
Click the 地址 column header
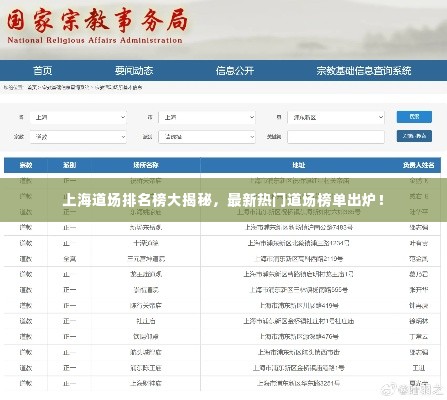click(299, 165)
